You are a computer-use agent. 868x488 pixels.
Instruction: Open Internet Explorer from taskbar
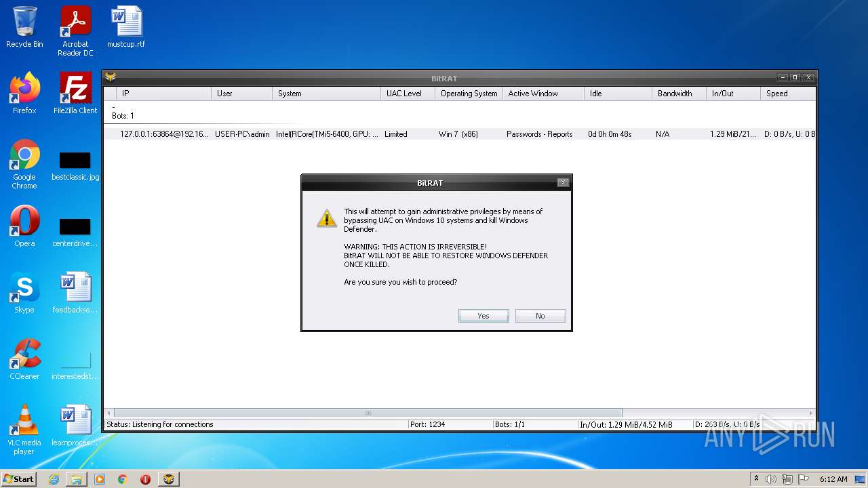point(54,479)
